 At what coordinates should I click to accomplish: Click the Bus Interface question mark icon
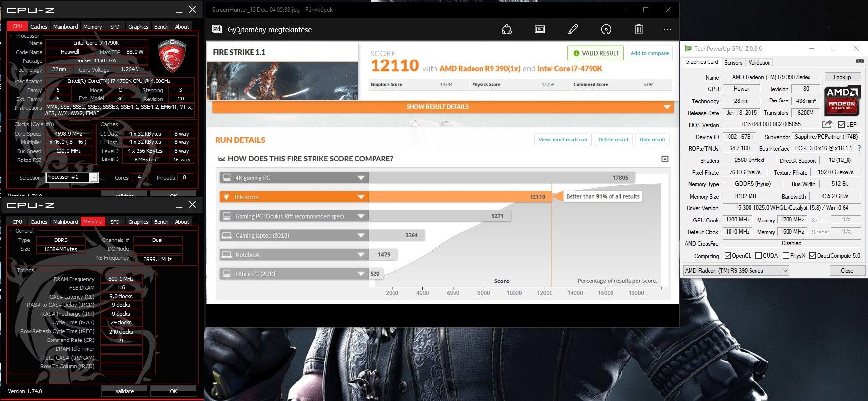859,148
